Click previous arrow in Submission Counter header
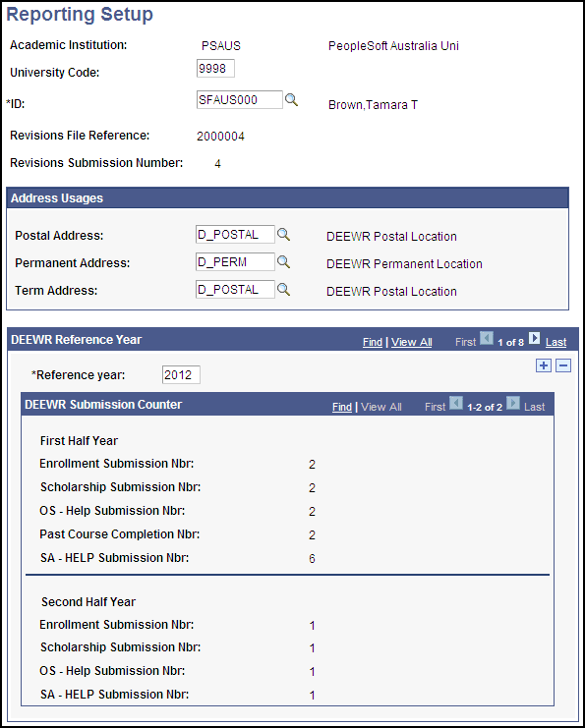The image size is (585, 728). pyautogui.click(x=456, y=403)
